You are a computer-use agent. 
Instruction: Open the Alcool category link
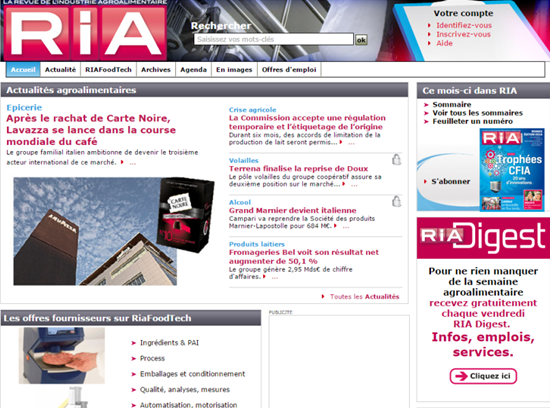tap(240, 202)
